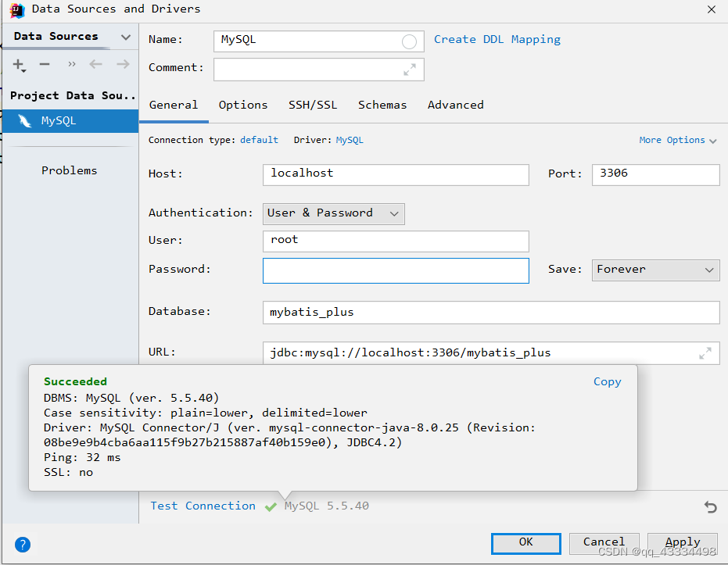Click Test Connection link
Viewport: 728px width, 565px height.
point(203,506)
